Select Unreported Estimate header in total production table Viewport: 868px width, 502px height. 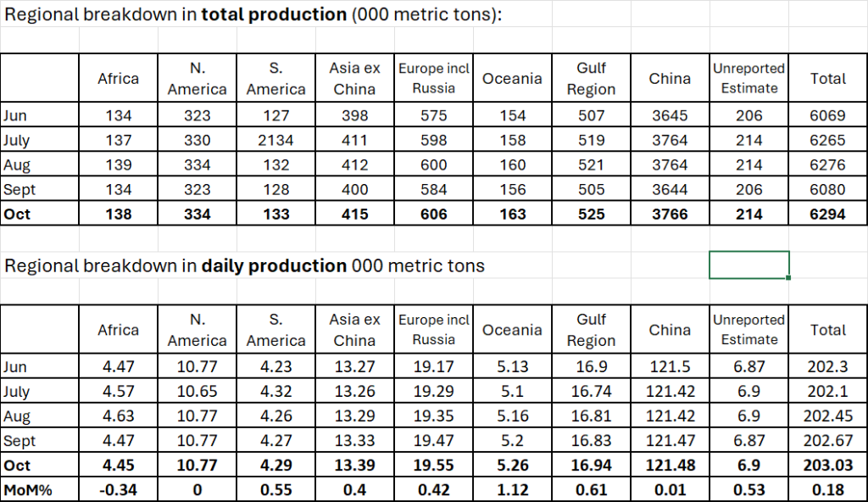coord(748,78)
